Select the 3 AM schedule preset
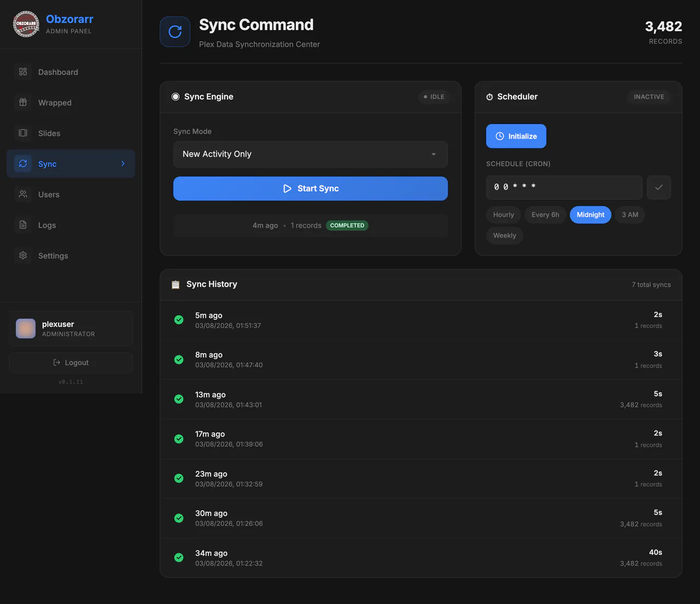Viewport: 700px width, 604px height. point(630,215)
